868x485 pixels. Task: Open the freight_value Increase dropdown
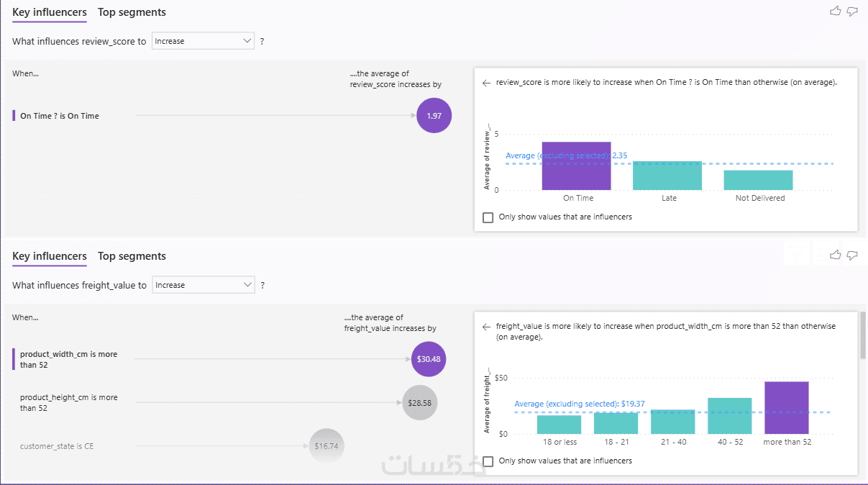(x=204, y=285)
